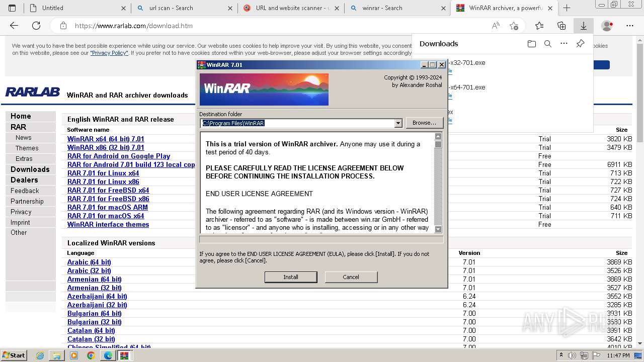Download Arabic (64 bit) version

pos(89,262)
